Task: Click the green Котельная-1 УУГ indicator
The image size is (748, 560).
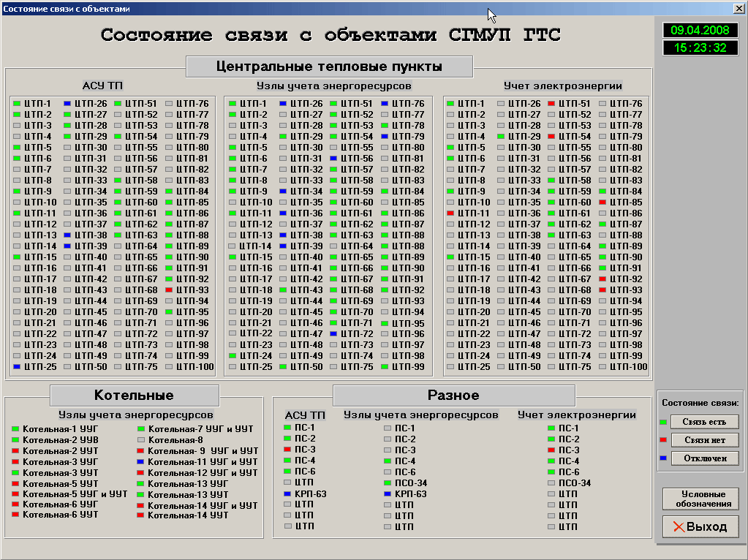Action: pos(15,428)
